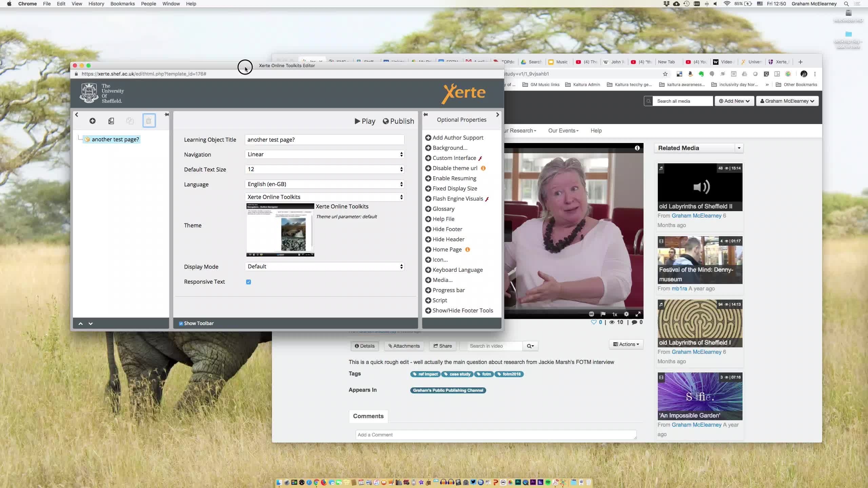Click the Search in video field
The image size is (868, 488).
coord(491,346)
